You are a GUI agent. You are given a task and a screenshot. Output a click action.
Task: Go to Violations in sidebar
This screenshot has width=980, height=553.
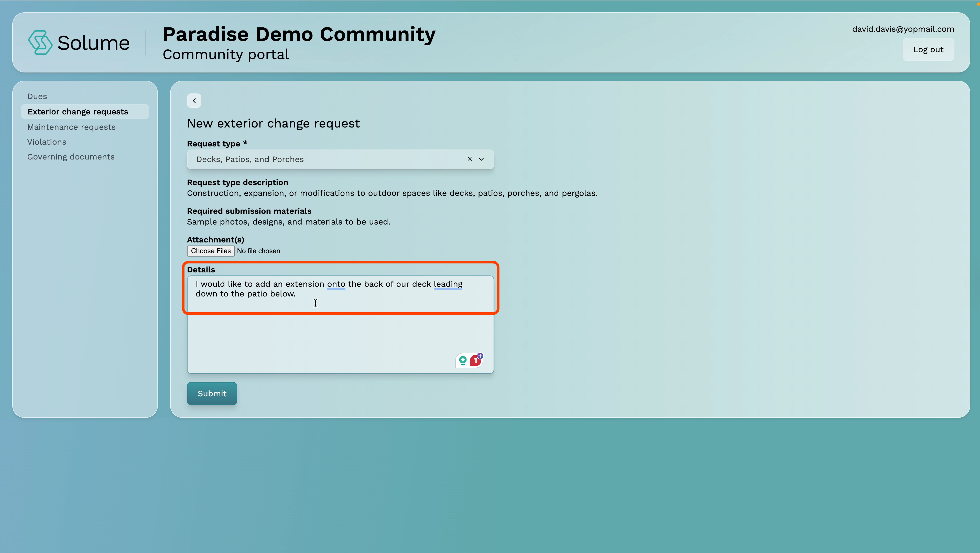tap(46, 142)
